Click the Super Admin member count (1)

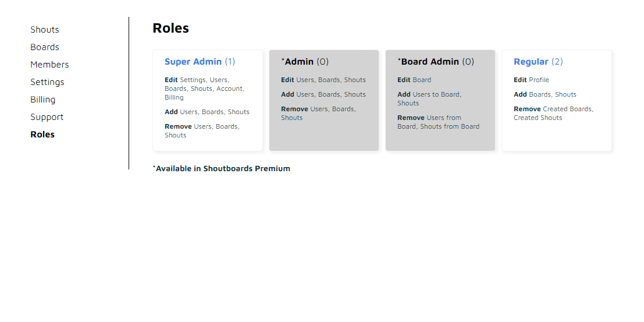click(230, 62)
